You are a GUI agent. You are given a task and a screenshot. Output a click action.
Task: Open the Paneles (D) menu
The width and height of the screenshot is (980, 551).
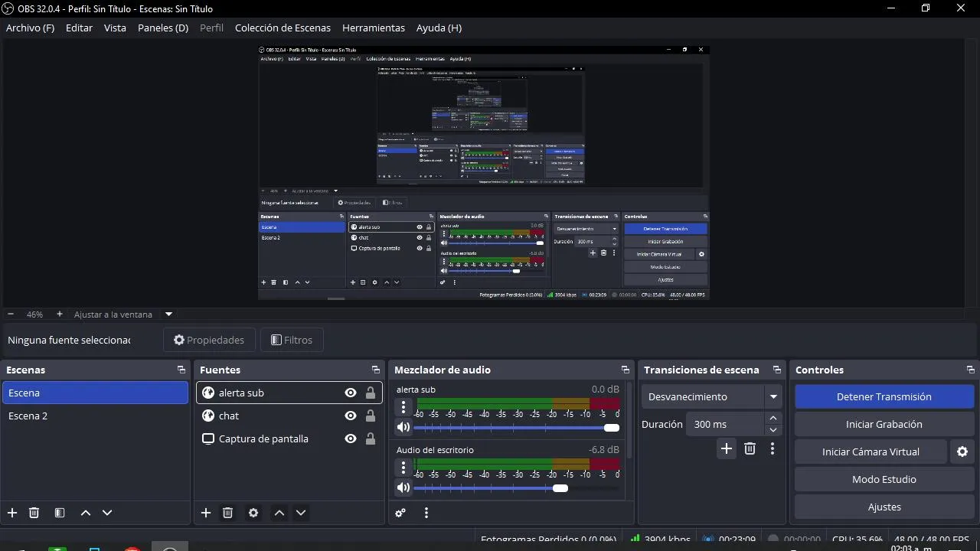[x=163, y=28]
